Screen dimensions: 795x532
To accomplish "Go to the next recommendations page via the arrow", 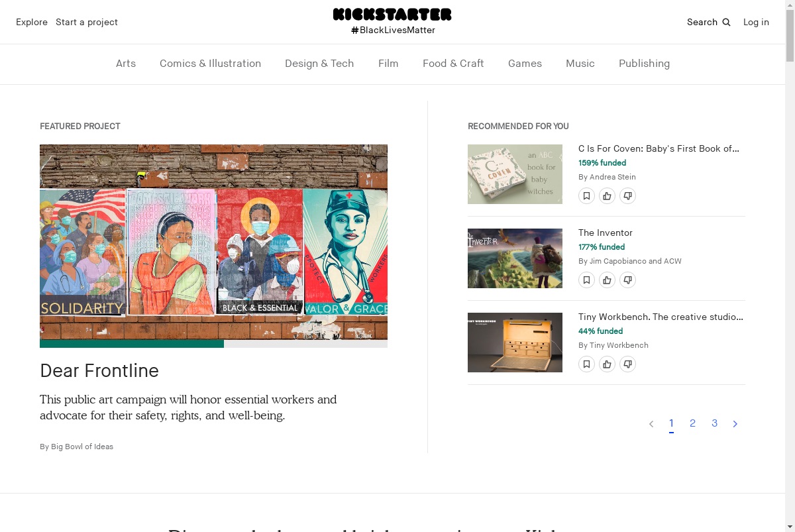I will coord(735,424).
